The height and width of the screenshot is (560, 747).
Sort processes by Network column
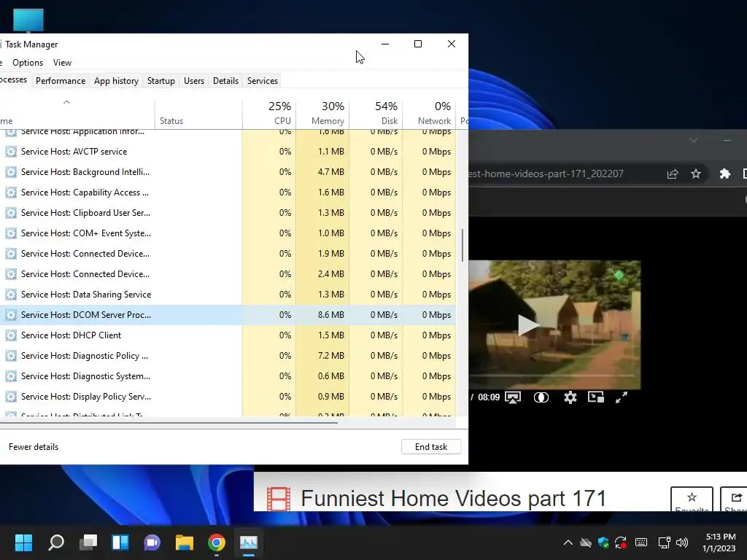pyautogui.click(x=429, y=113)
